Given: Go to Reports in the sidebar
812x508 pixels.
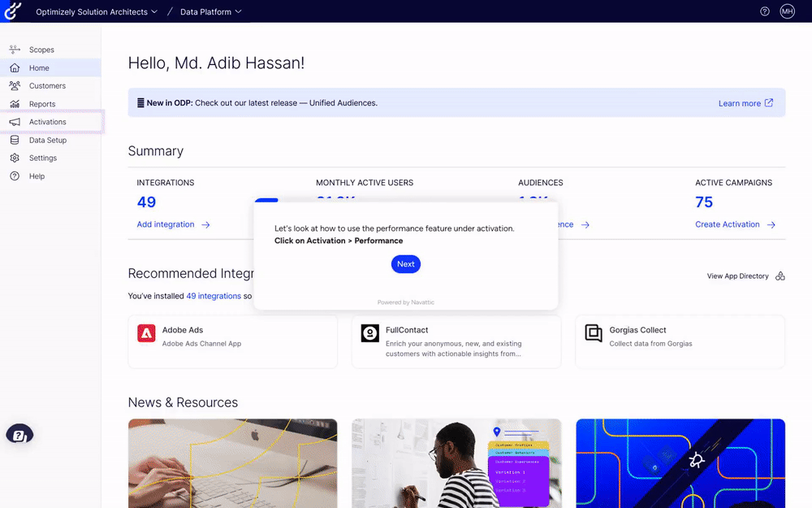Looking at the screenshot, I should click(x=42, y=104).
